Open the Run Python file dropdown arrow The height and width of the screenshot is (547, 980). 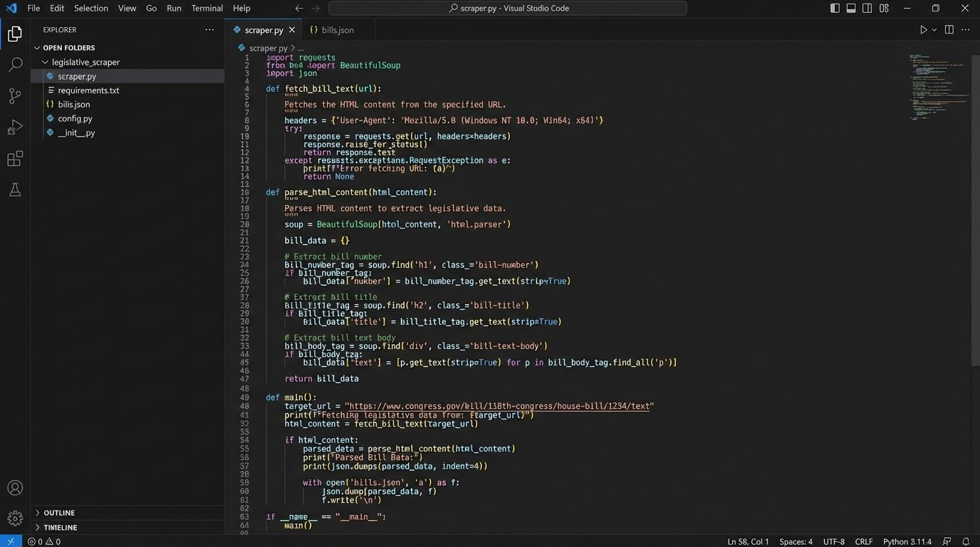(x=934, y=30)
